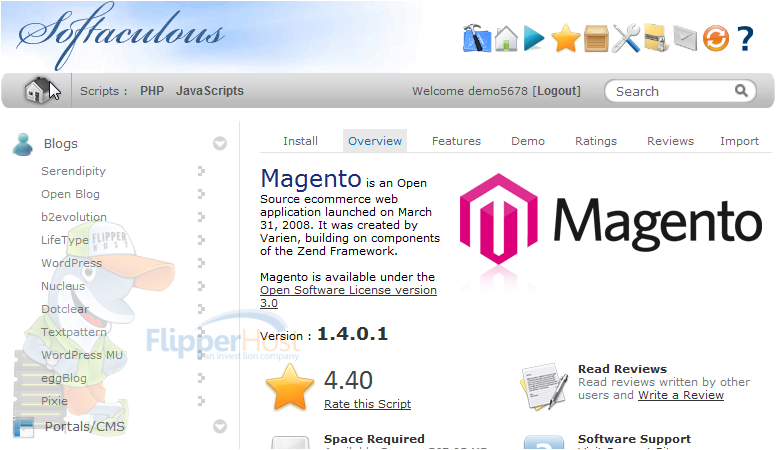Screen dimensions: 776x450
Task: Click Rate this Script link
Action: click(368, 404)
